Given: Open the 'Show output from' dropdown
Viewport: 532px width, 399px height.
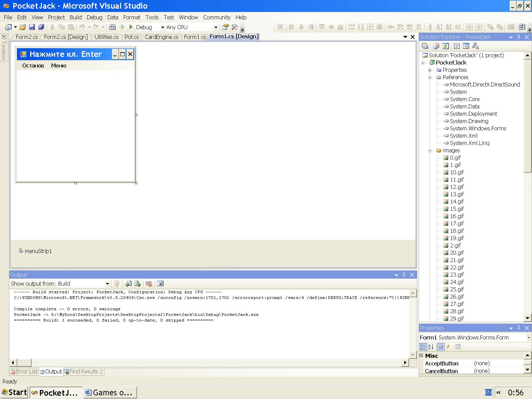Looking at the screenshot, I should coord(107,284).
